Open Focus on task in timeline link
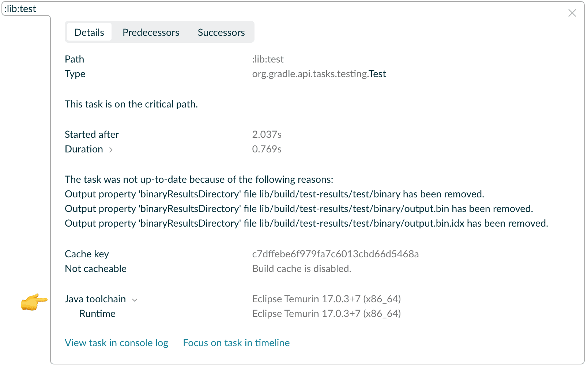Viewport: 588px width, 367px height. [x=236, y=343]
